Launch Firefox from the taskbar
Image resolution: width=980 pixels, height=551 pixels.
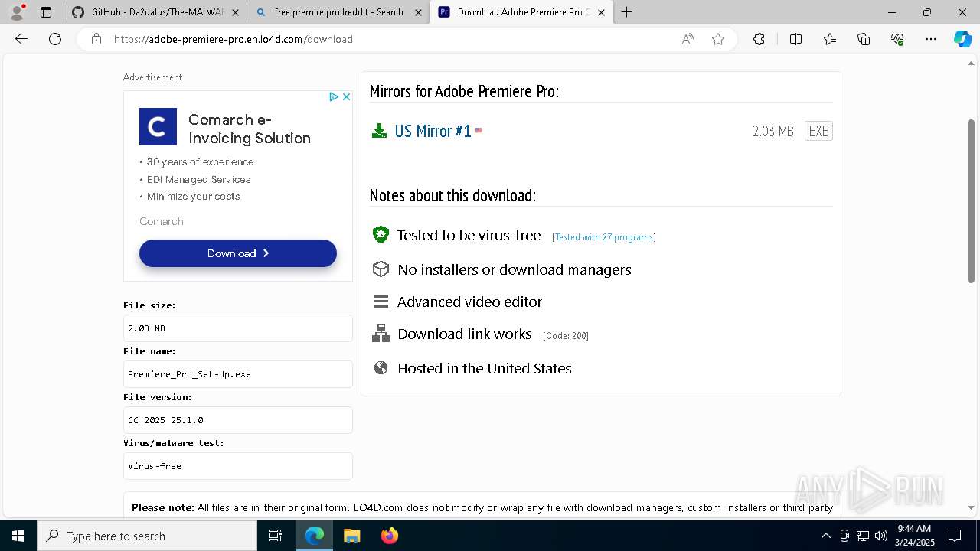click(389, 536)
